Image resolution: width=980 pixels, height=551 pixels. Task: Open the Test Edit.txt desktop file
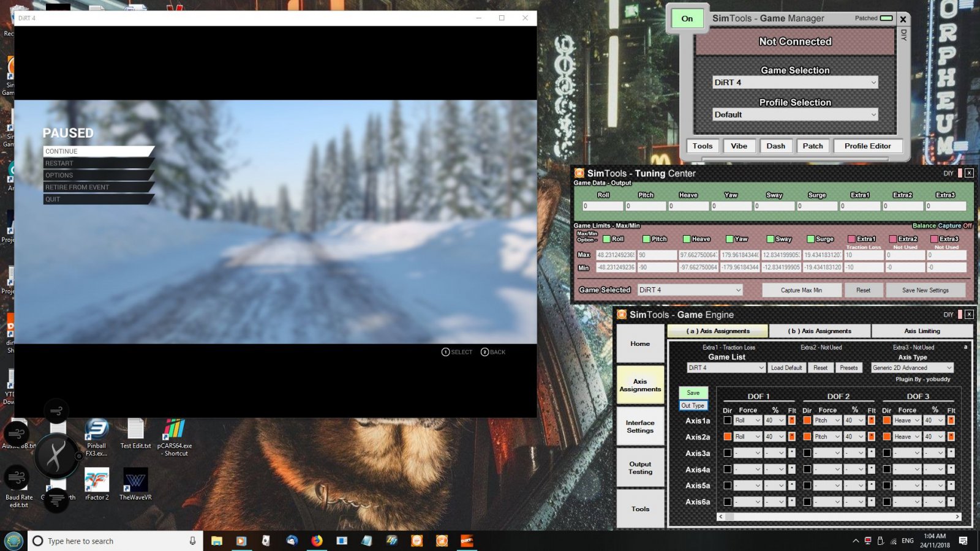click(x=135, y=430)
